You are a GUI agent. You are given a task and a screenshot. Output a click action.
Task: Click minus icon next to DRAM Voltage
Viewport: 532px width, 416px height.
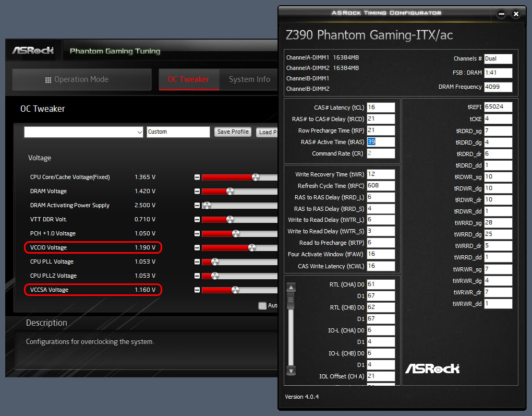click(197, 191)
